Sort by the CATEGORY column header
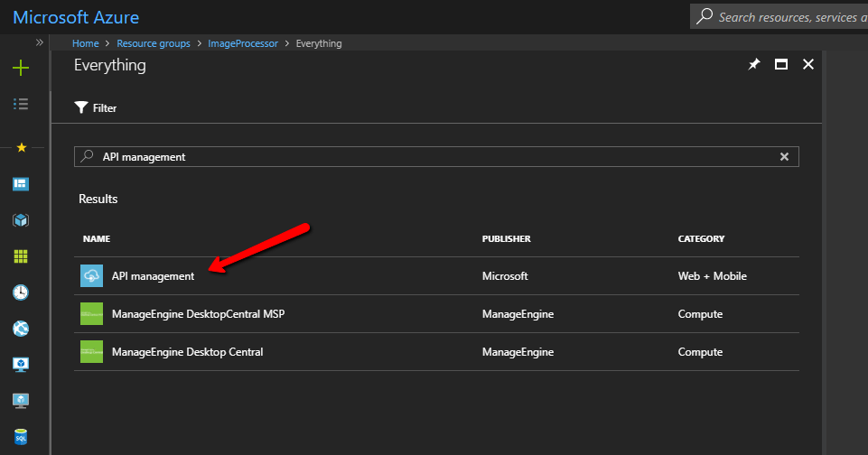Image resolution: width=868 pixels, height=455 pixels. (x=701, y=238)
